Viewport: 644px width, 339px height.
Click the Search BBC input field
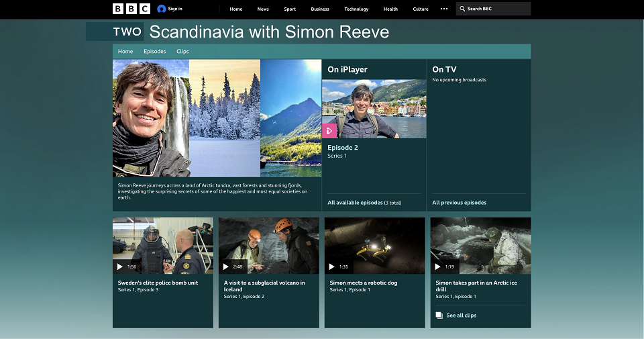coord(493,9)
